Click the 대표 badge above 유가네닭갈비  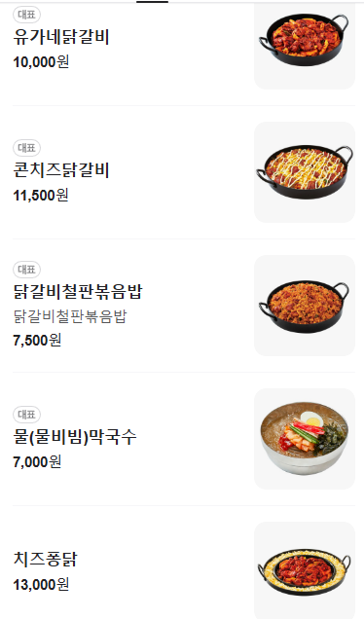point(27,15)
